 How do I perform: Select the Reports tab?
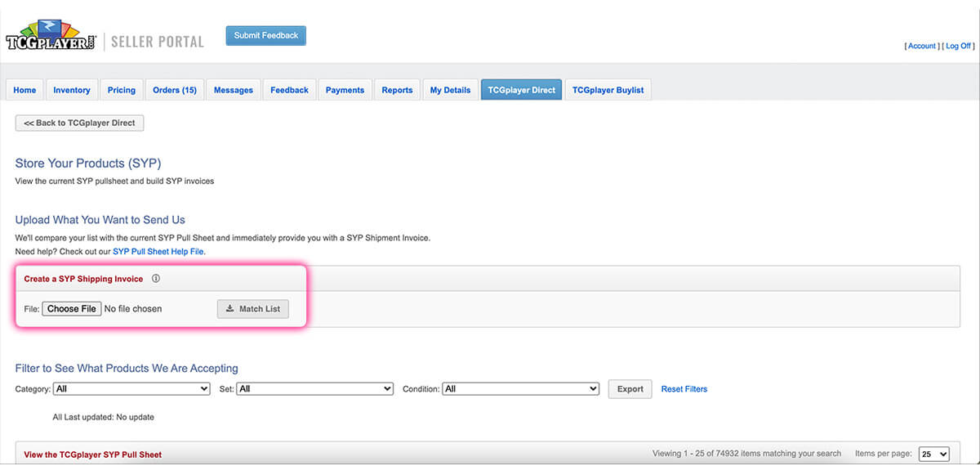tap(397, 90)
